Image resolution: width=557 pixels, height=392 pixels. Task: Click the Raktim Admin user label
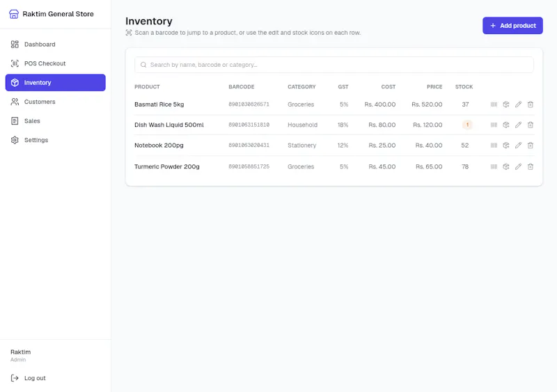pyautogui.click(x=21, y=355)
